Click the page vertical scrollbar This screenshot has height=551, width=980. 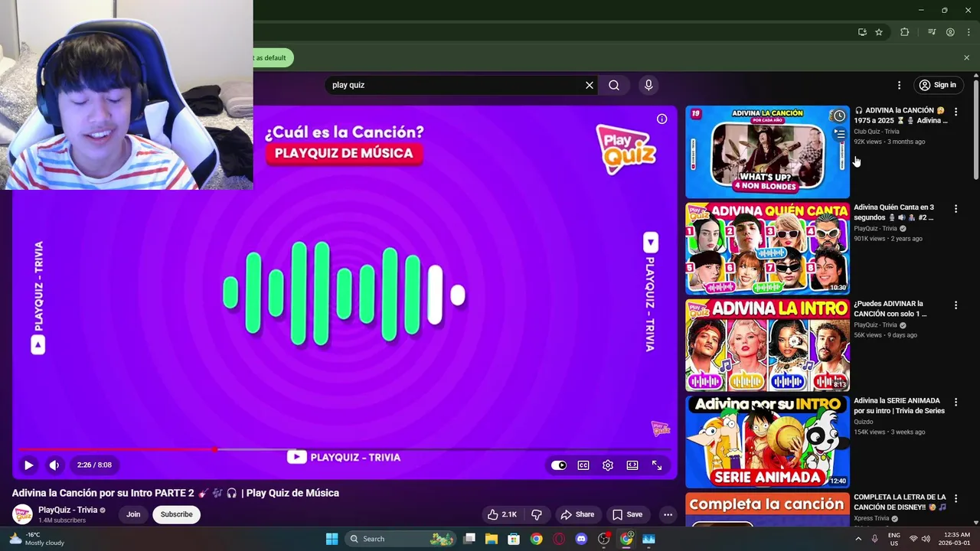click(975, 130)
